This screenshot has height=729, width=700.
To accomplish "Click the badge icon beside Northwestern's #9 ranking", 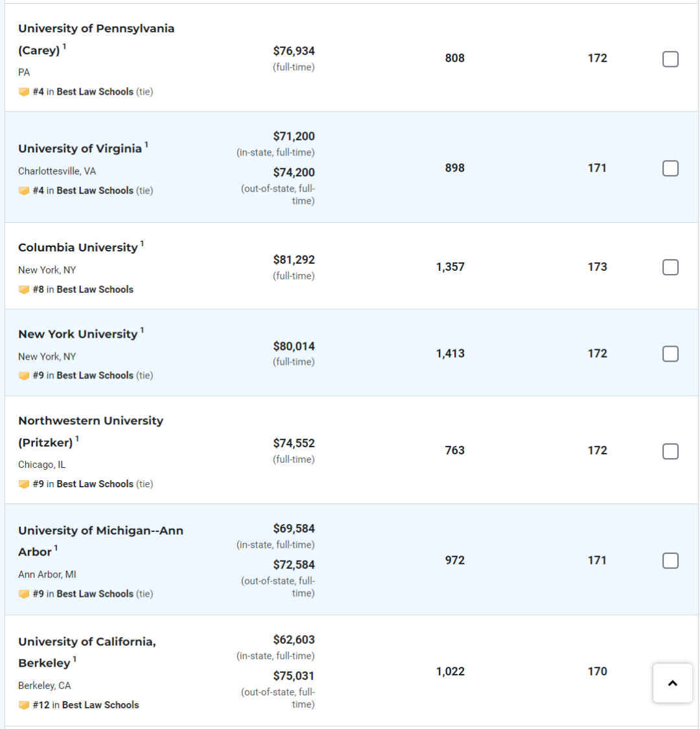I will [24, 485].
